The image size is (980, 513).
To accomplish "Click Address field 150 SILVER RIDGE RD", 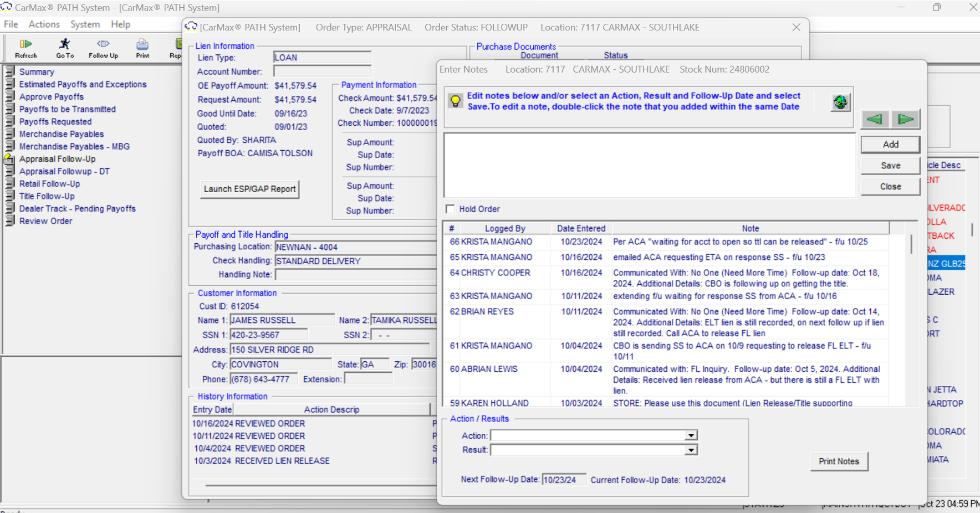I will 330,350.
